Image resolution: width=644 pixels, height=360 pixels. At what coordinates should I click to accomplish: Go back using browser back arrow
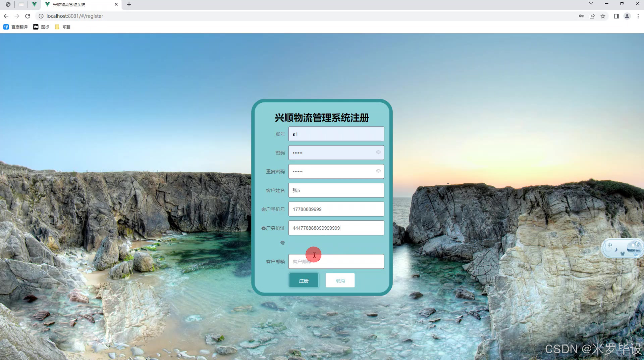coord(6,16)
